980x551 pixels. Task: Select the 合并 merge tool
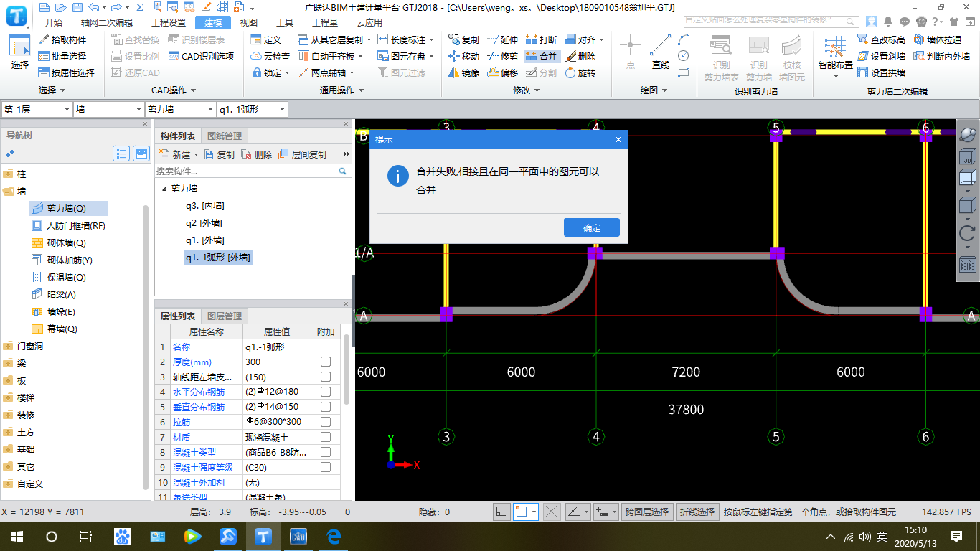(x=541, y=56)
